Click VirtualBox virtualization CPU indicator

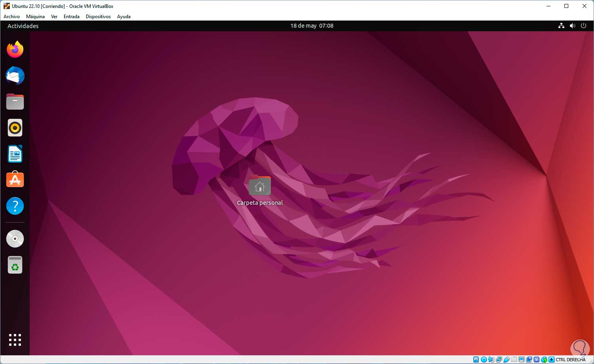(x=537, y=360)
